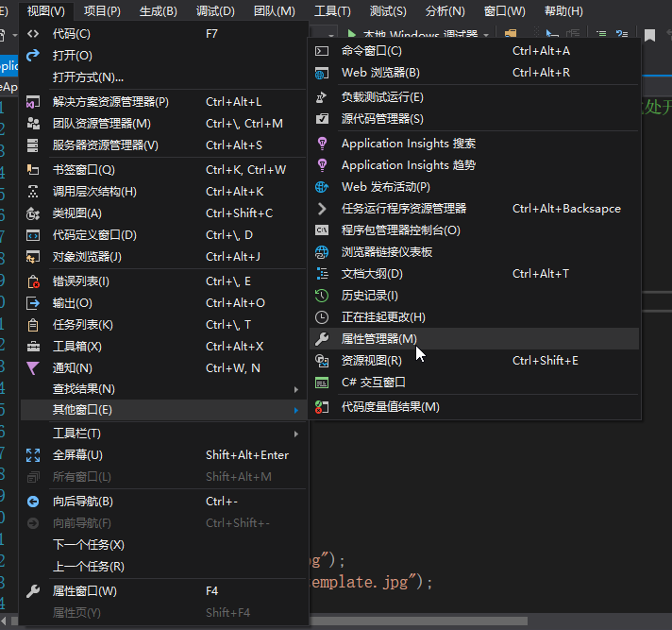Viewport: 672px width, 630px height.
Task: Expand the 工具栏(T) submenu arrow
Action: pos(296,434)
